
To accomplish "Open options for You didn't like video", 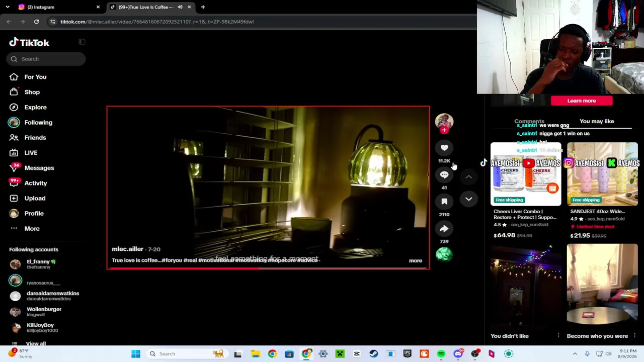I will tap(558, 335).
